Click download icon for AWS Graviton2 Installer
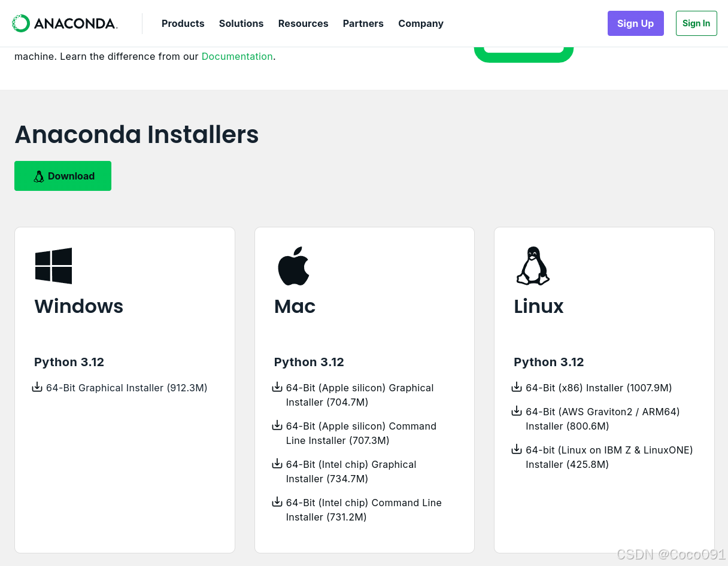Screen dimensions: 728x566 coord(517,411)
